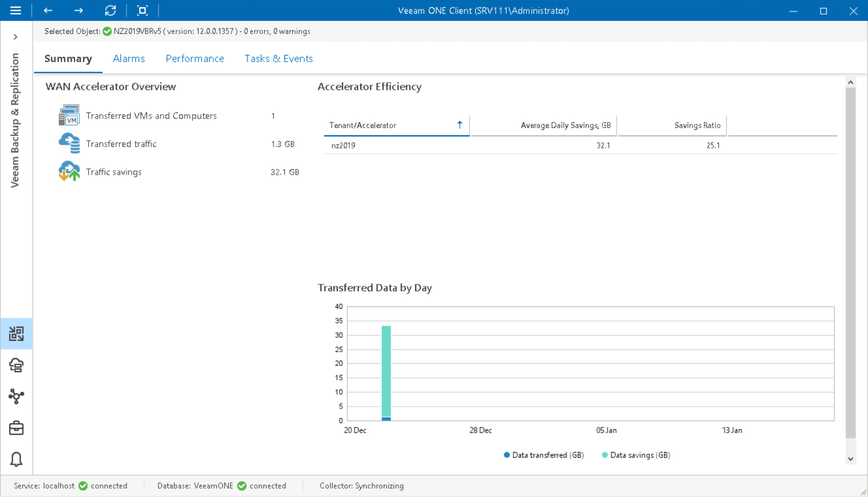Screen dimensions: 868x497
Task: Click the Transferred Data by Day heading
Action: (375, 288)
